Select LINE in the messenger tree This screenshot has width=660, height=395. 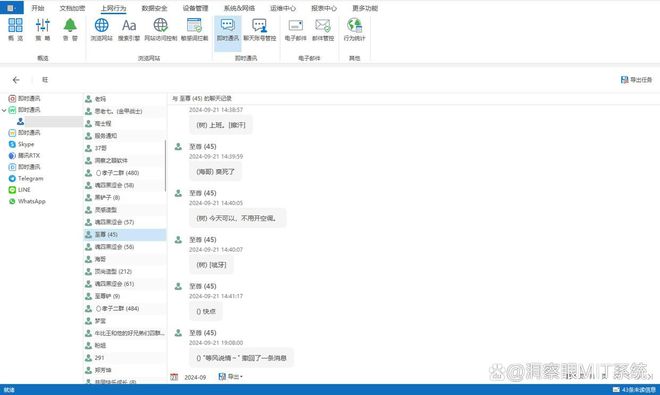20,190
